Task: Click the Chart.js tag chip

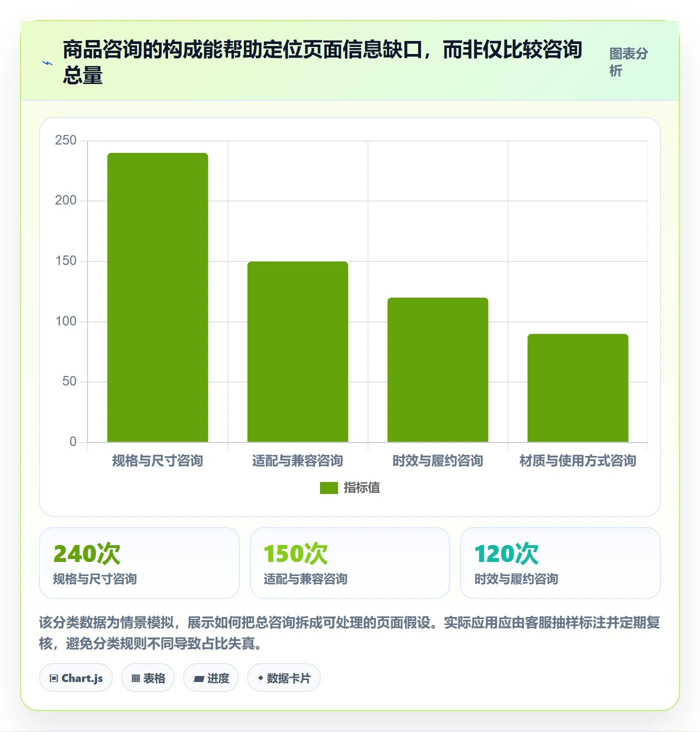Action: point(76,678)
